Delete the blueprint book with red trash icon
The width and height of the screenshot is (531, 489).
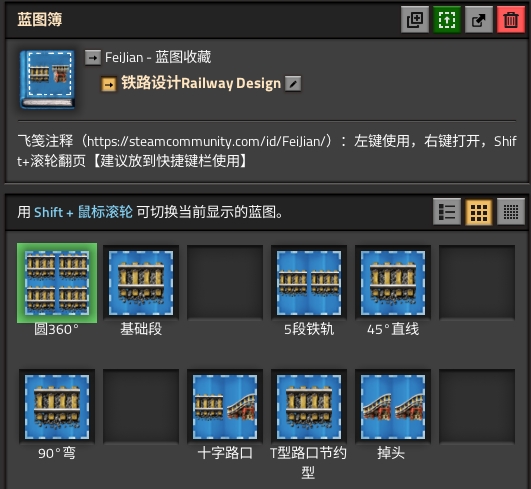[x=511, y=20]
